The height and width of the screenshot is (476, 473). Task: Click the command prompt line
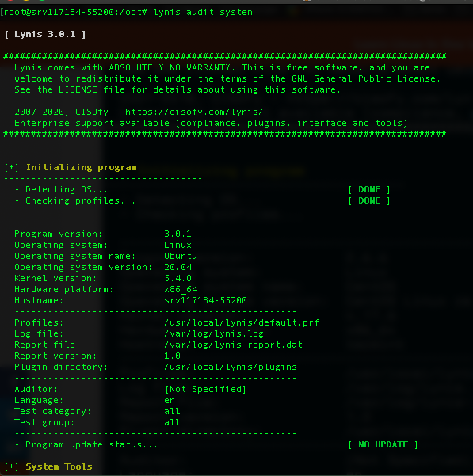(x=127, y=12)
